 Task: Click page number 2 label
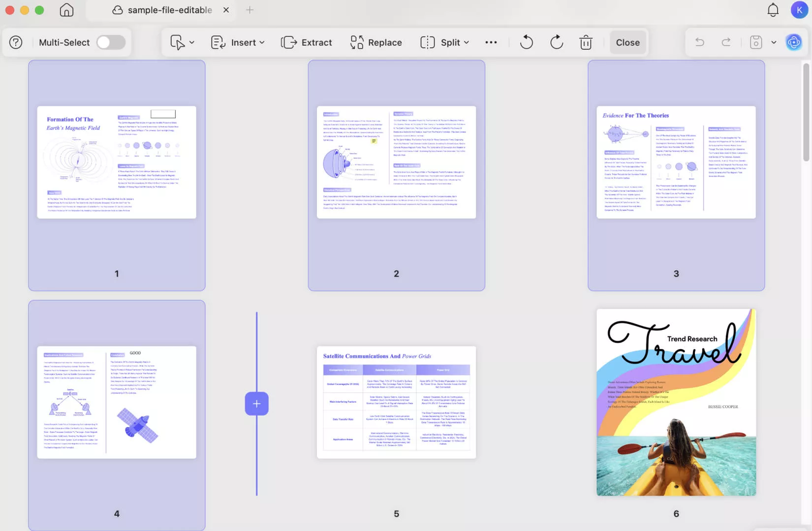[x=396, y=274]
